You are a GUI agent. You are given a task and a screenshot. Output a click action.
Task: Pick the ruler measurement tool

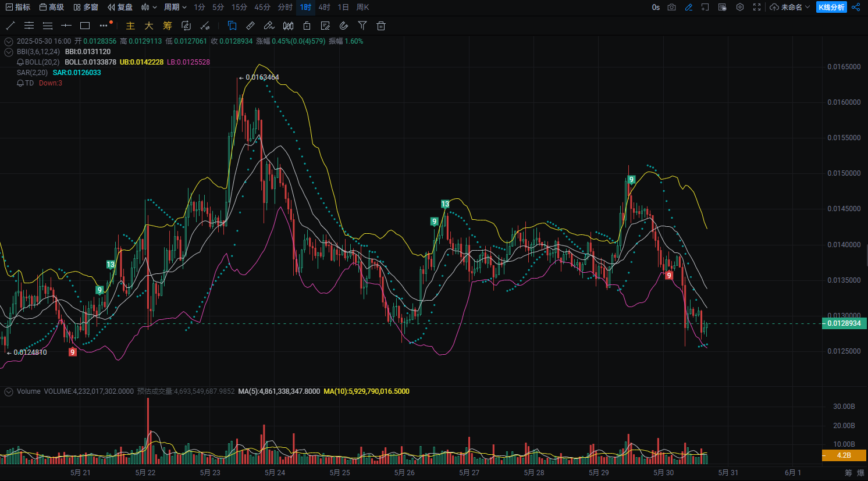[250, 26]
